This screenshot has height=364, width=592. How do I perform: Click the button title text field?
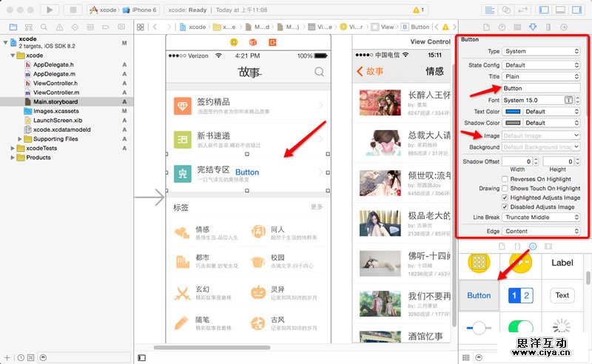541,88
